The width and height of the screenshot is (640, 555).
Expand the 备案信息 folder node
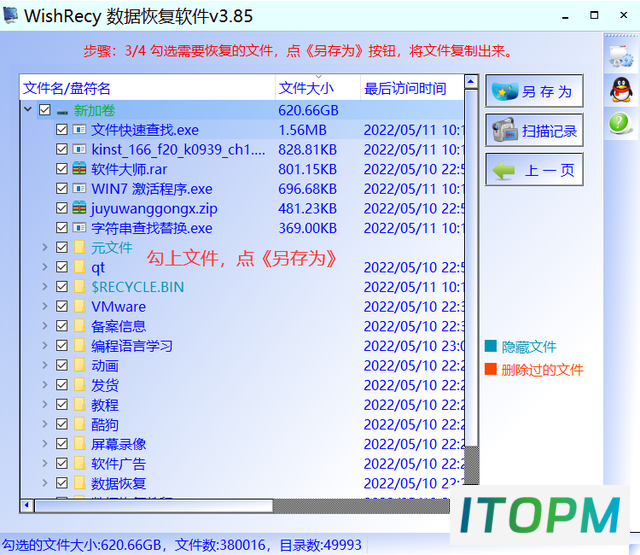pos(45,325)
